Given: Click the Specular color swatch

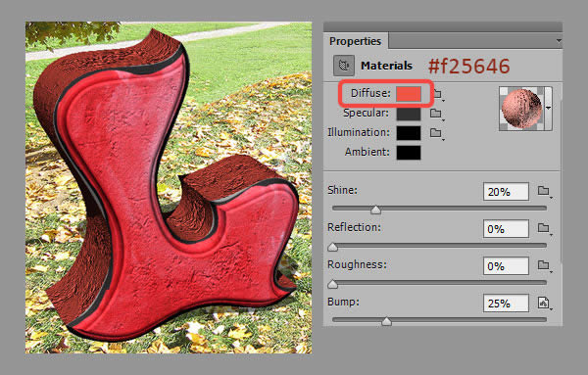Looking at the screenshot, I should tap(409, 114).
